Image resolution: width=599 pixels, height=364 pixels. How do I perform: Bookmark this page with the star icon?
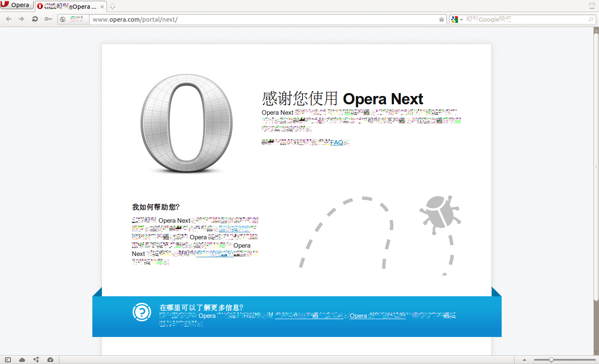click(441, 20)
